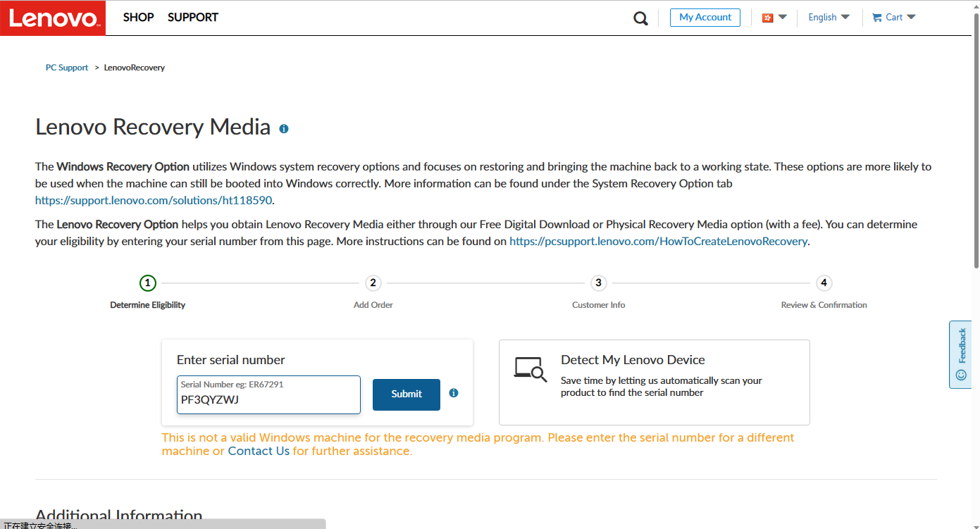Click the browser status bar loading text

(x=40, y=525)
